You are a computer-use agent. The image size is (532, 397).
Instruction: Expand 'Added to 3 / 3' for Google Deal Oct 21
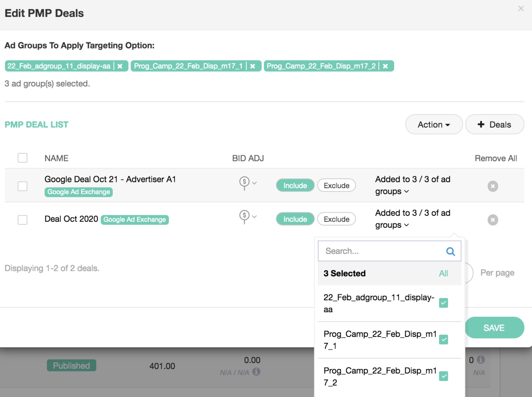tap(407, 192)
